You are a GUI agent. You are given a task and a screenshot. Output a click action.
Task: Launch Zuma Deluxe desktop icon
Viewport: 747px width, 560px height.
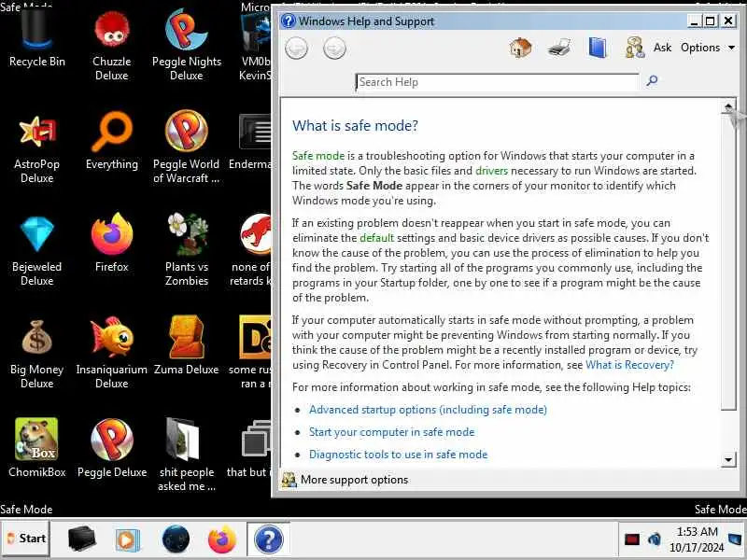point(186,345)
